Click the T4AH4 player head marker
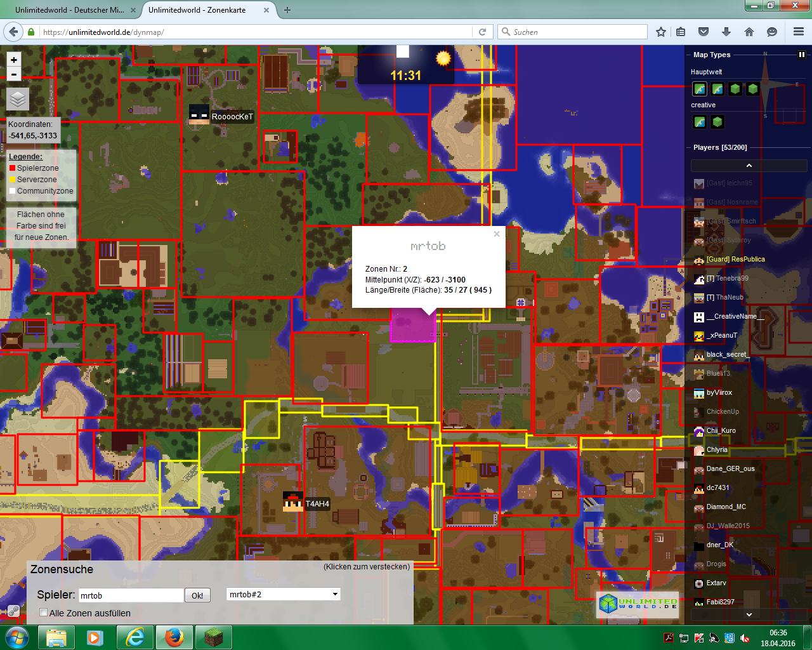The height and width of the screenshot is (650, 812). coord(293,501)
